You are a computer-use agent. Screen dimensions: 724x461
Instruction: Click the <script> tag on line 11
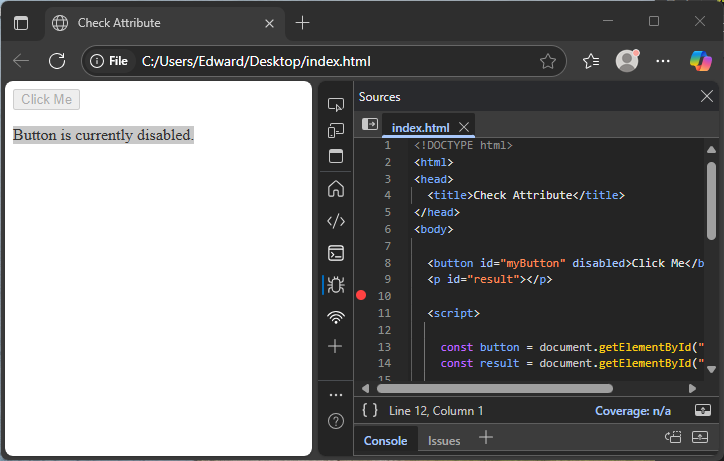coord(453,313)
